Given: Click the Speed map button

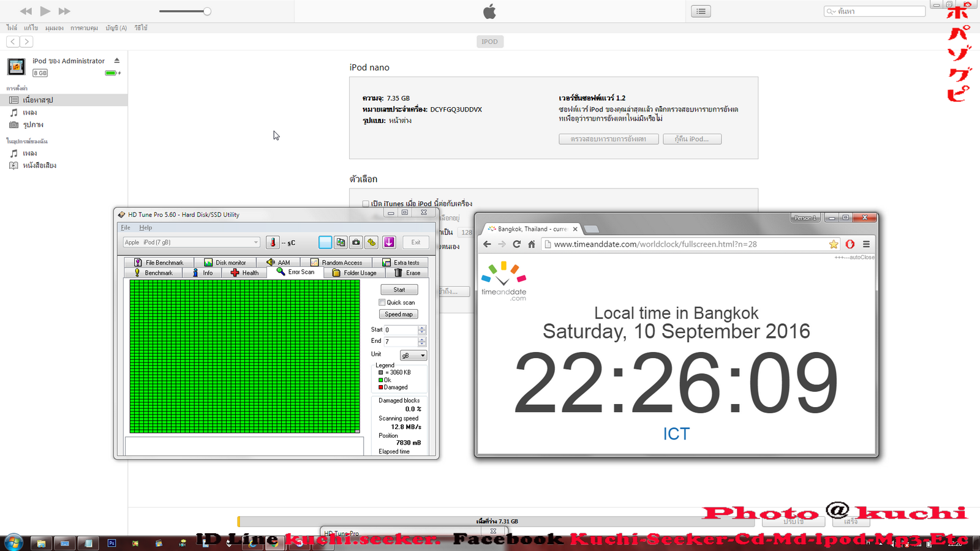Looking at the screenshot, I should [x=399, y=314].
